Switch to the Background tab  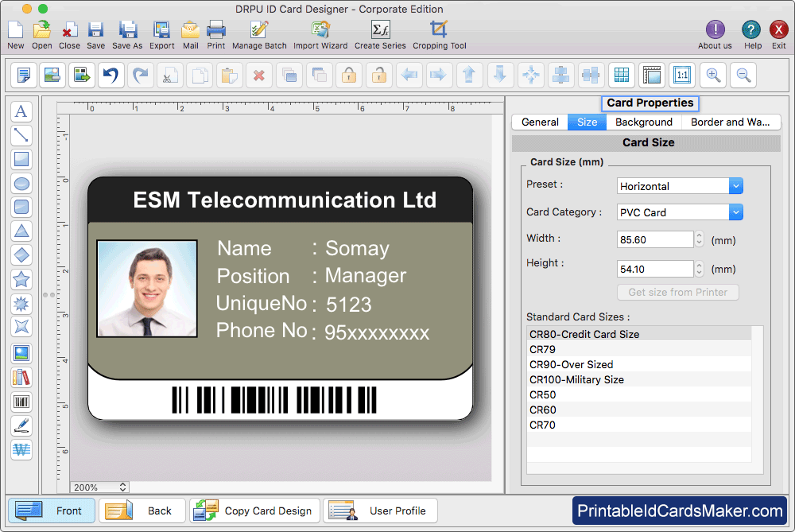coord(644,122)
